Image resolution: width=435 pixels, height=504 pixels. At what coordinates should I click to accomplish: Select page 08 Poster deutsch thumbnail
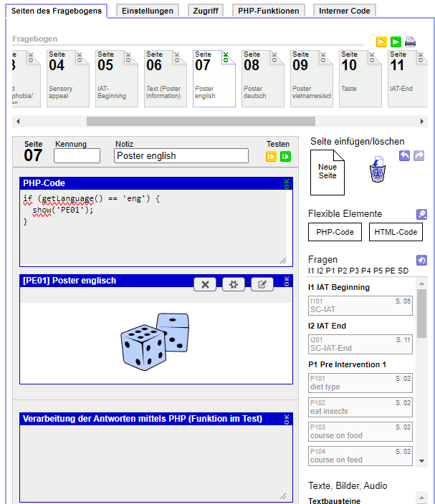[x=263, y=79]
